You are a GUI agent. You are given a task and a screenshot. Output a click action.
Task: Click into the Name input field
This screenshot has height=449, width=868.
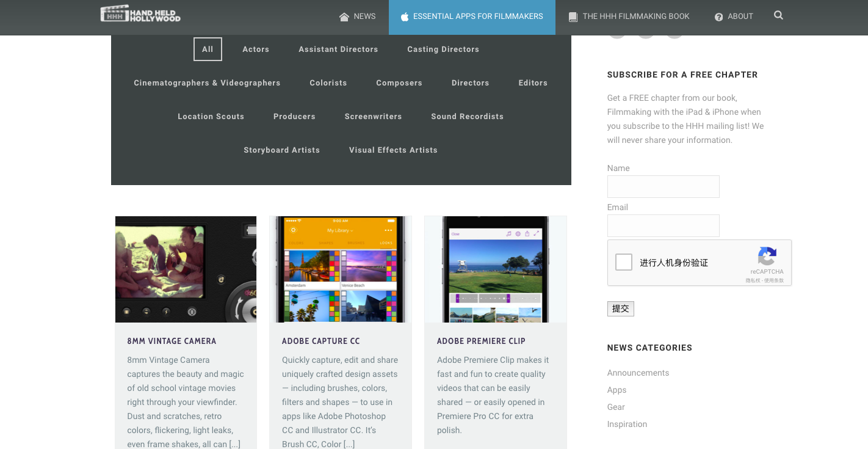coord(663,187)
